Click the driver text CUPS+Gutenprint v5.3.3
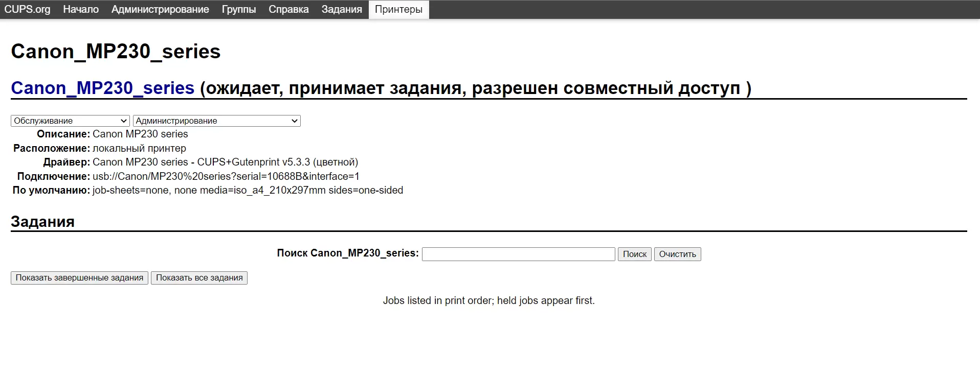The image size is (980, 374). pos(254,162)
